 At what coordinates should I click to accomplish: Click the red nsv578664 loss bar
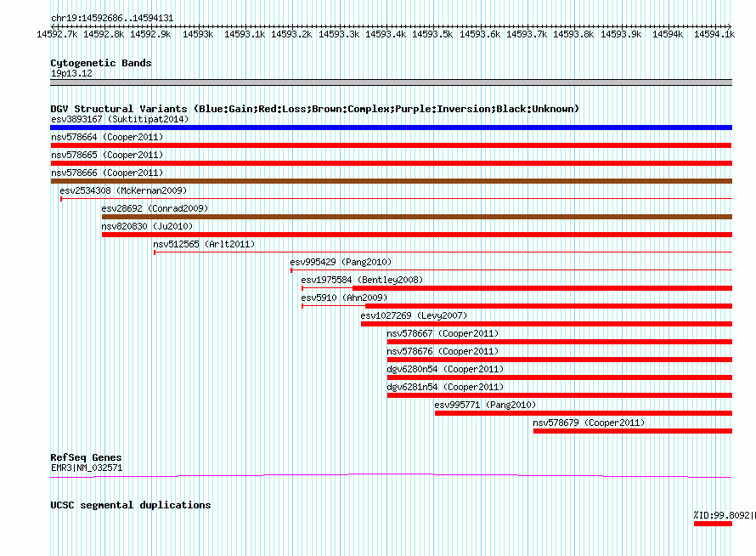pyautogui.click(x=391, y=145)
